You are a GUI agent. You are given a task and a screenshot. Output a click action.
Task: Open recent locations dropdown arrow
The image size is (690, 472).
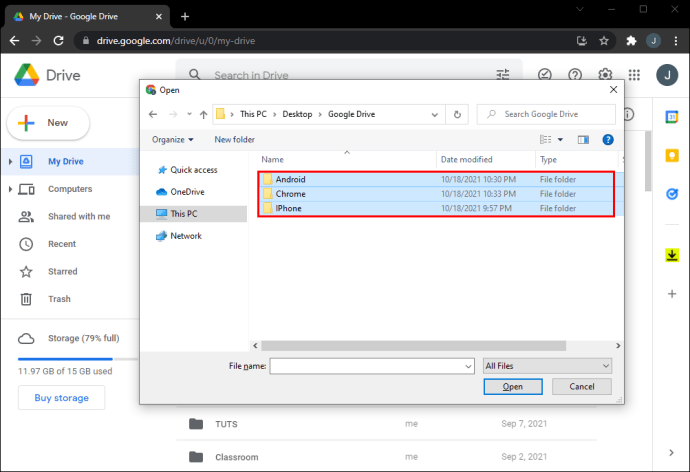click(189, 114)
